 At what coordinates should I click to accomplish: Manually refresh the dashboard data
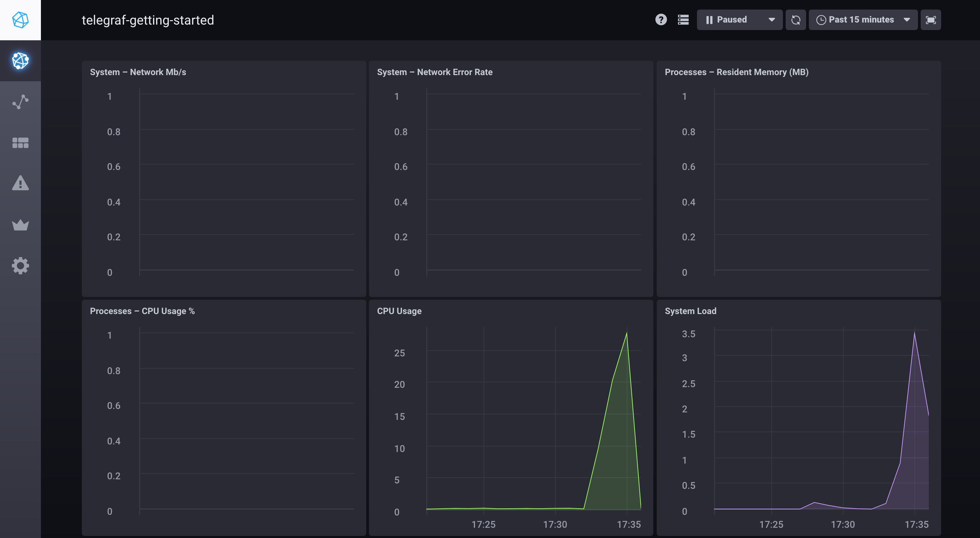796,20
